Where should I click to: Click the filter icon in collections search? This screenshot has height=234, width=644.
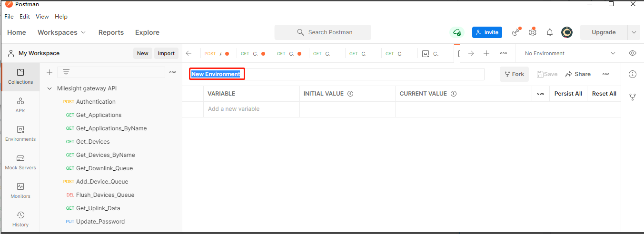(66, 72)
